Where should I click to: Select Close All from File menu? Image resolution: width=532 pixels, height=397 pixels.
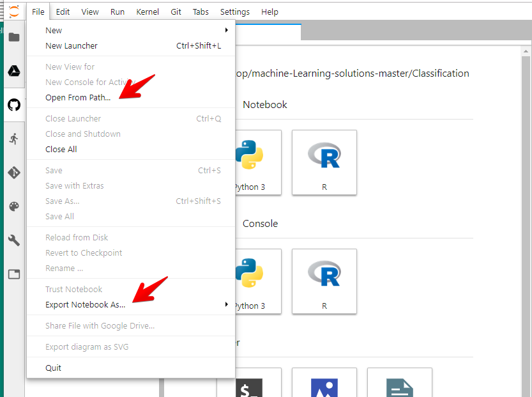click(x=131, y=149)
